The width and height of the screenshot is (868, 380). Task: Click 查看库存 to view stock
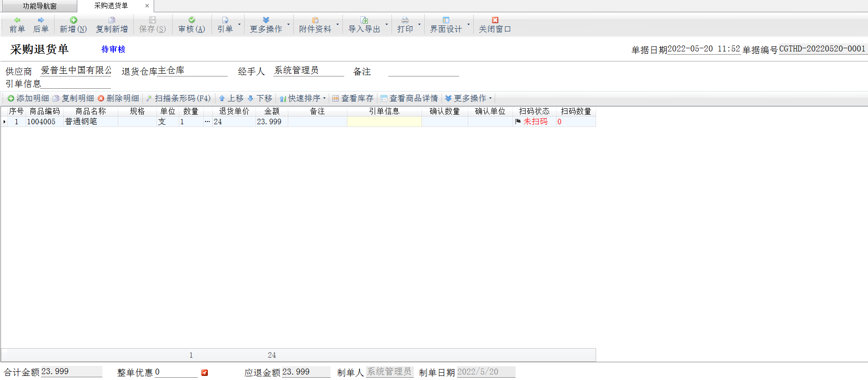tap(353, 98)
